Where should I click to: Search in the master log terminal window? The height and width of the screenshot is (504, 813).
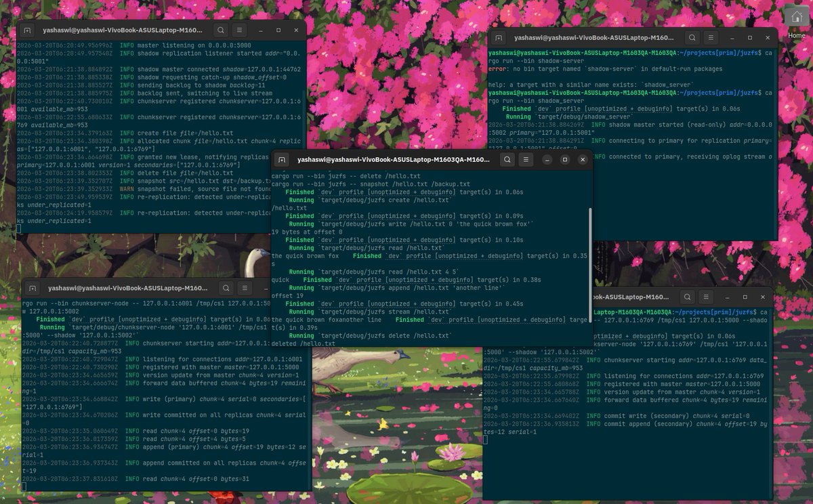click(220, 30)
